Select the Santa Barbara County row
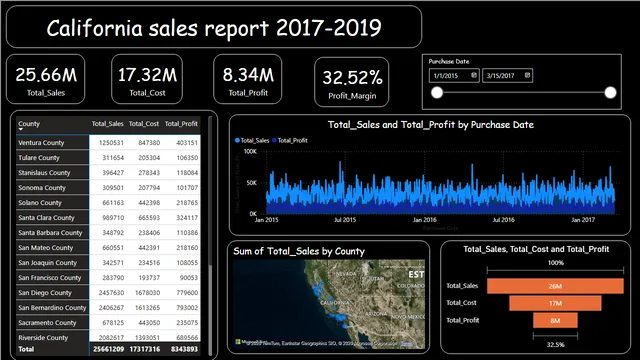The image size is (640, 360). [x=108, y=233]
